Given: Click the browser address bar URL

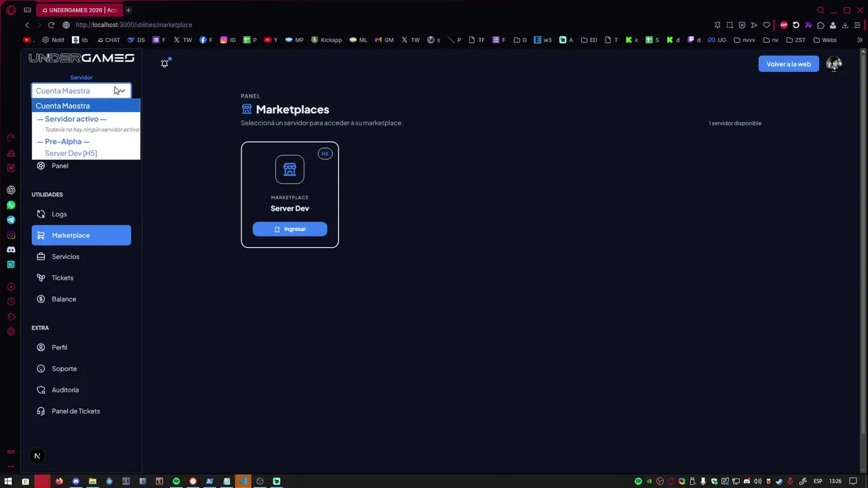Looking at the screenshot, I should 134,25.
